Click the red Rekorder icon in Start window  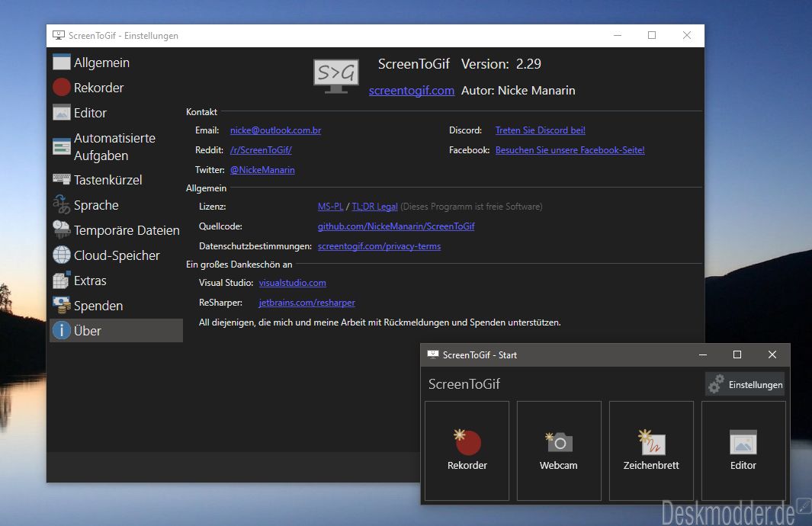pyautogui.click(x=467, y=441)
